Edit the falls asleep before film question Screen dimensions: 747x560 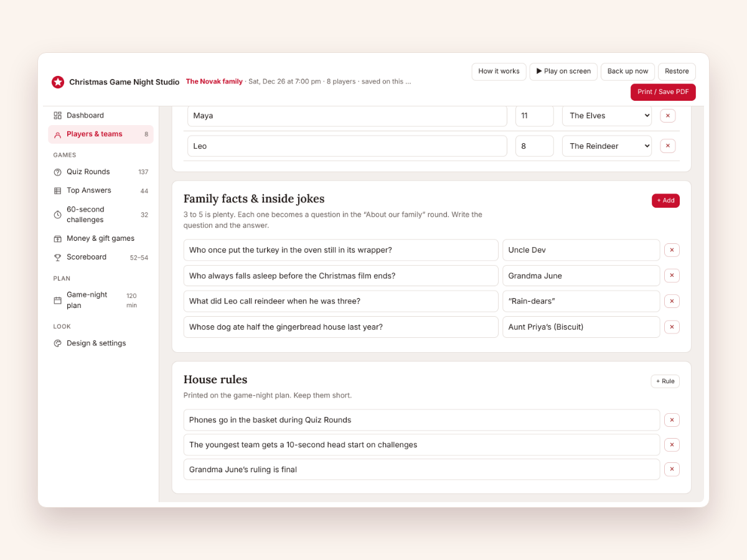341,276
